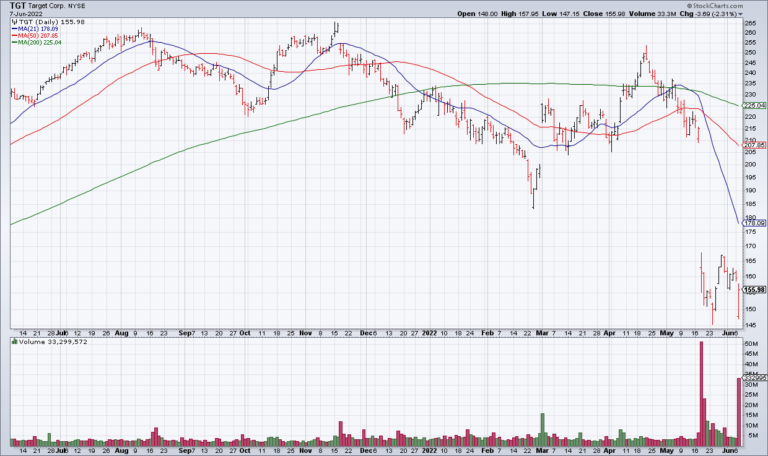
Task: Click the Chg -3.69 (-2.31%) value
Action: pos(716,14)
